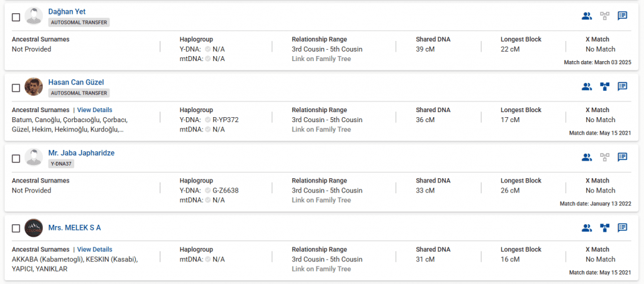This screenshot has width=644, height=284.
Task: Open notes icon for Mr. Jaba Japharidze
Action: pyautogui.click(x=622, y=157)
